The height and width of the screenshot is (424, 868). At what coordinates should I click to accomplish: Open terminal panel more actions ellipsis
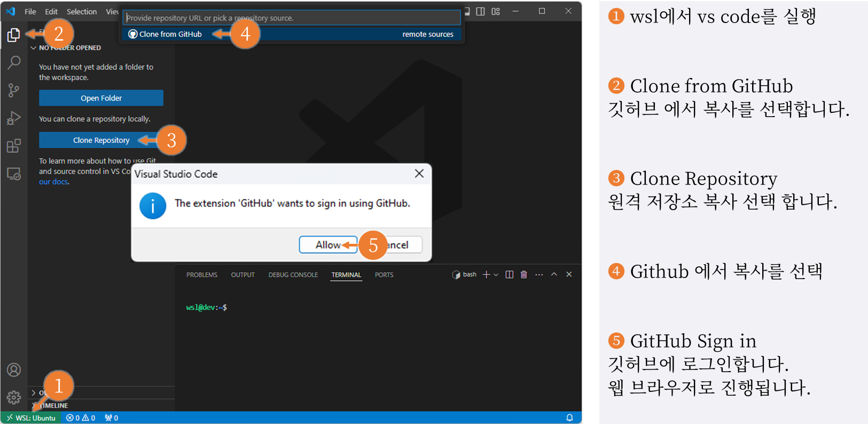point(539,274)
